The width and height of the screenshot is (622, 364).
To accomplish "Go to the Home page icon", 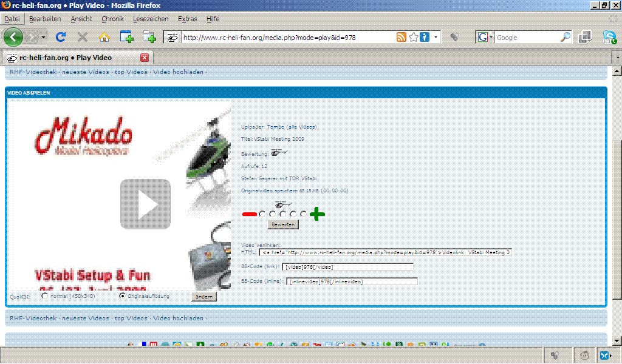I will point(104,37).
